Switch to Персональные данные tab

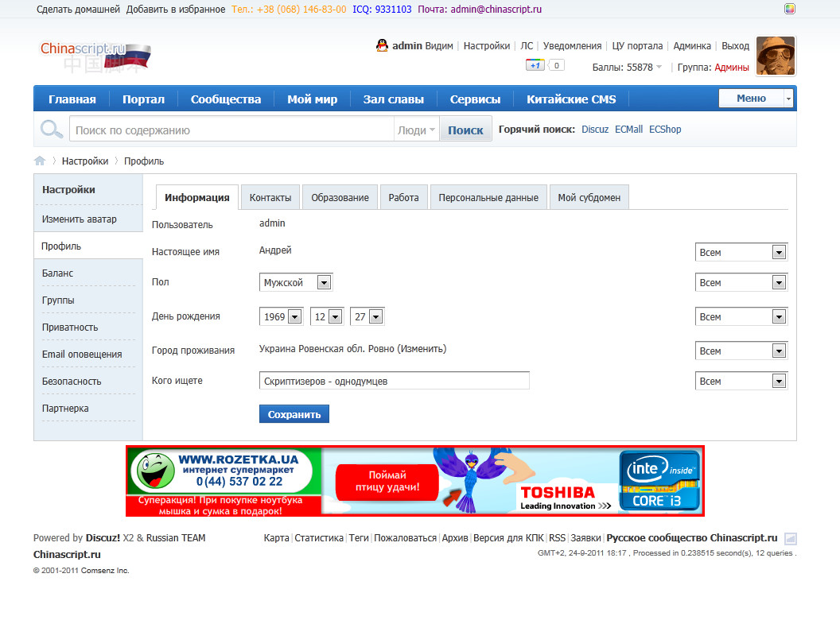[x=488, y=197]
